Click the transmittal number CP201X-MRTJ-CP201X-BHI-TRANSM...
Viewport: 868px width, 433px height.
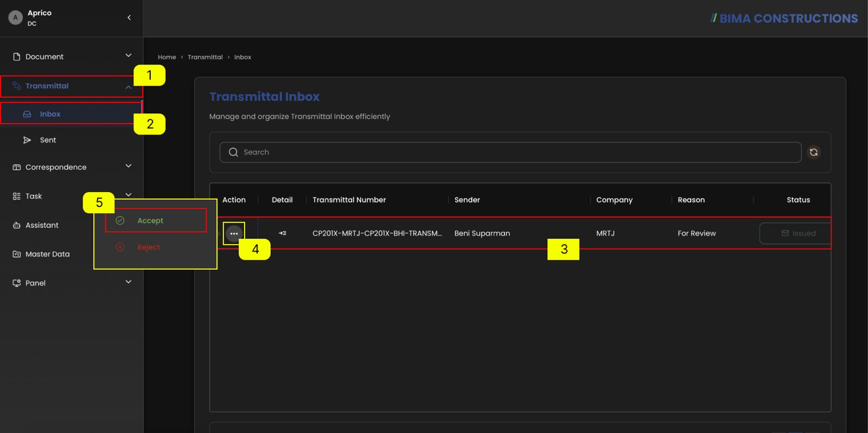[377, 233]
